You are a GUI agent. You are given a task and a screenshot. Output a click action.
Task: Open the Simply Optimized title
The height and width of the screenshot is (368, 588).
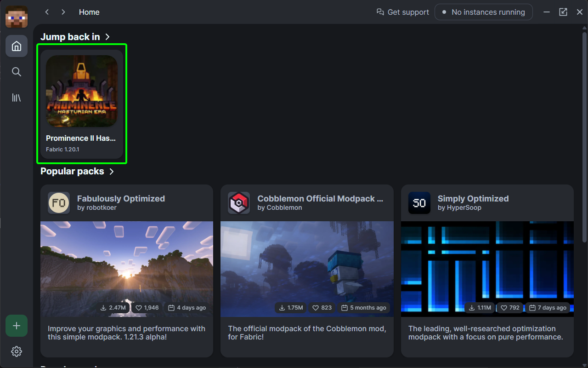point(473,199)
